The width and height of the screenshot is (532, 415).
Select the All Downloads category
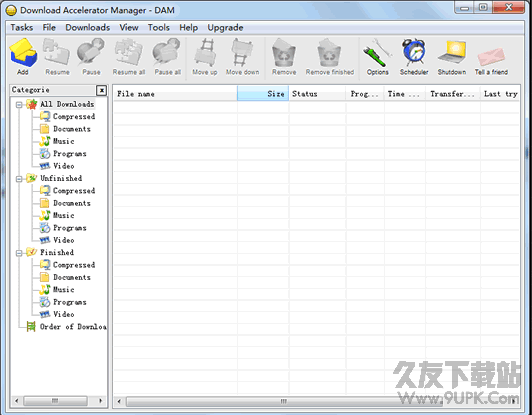67,104
